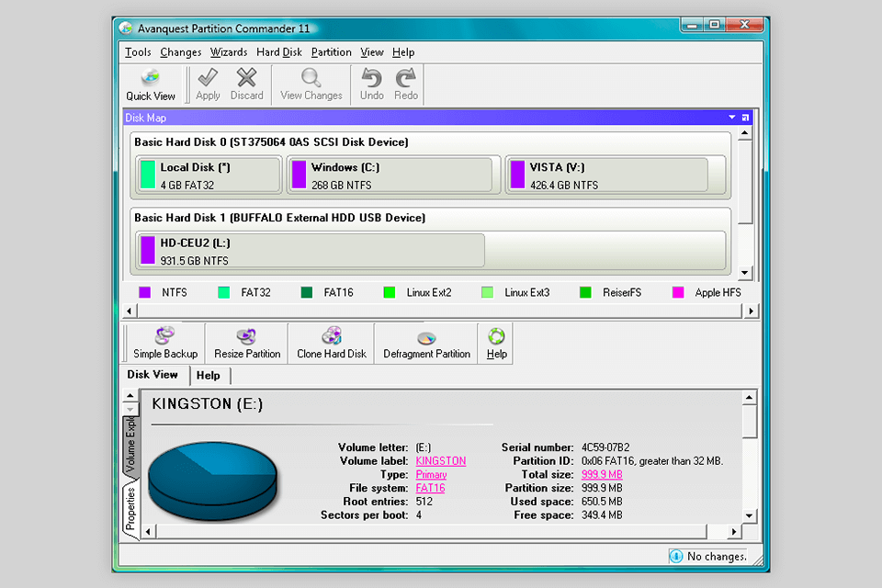Click properties pane scroll down arrow
The width and height of the screenshot is (882, 588).
point(750,515)
